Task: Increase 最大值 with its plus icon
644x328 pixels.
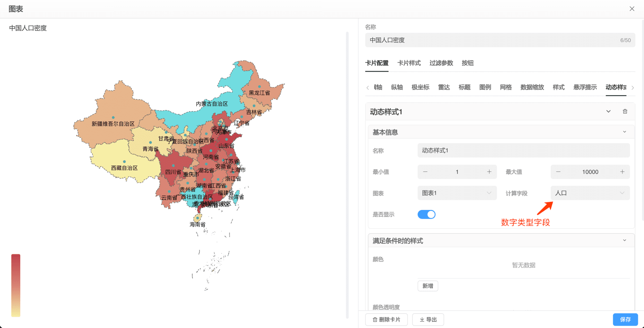Action: coord(622,171)
